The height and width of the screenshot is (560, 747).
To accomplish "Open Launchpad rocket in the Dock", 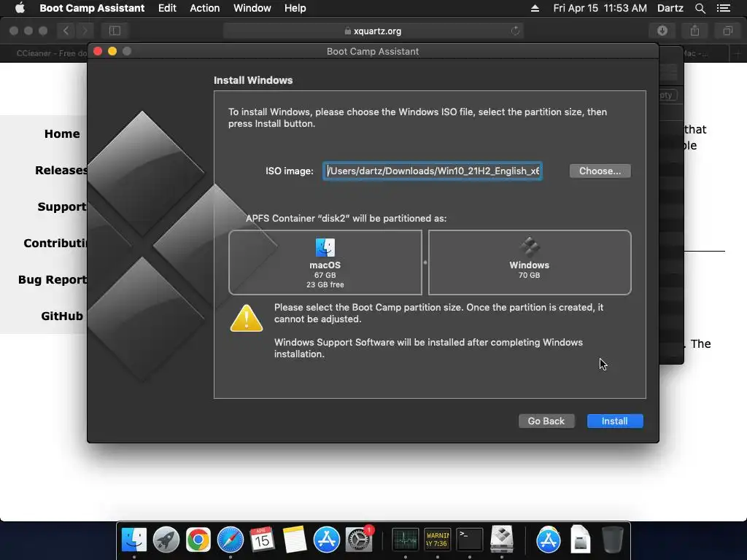I will tap(166, 540).
